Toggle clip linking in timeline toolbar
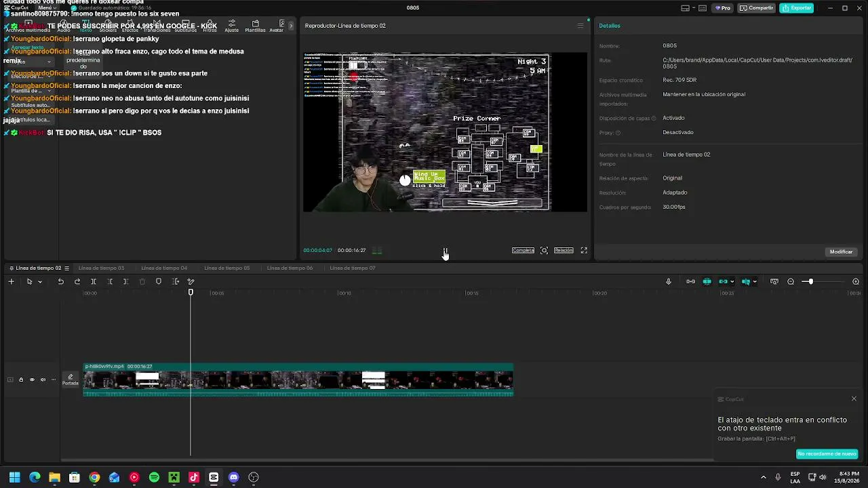 tap(723, 281)
